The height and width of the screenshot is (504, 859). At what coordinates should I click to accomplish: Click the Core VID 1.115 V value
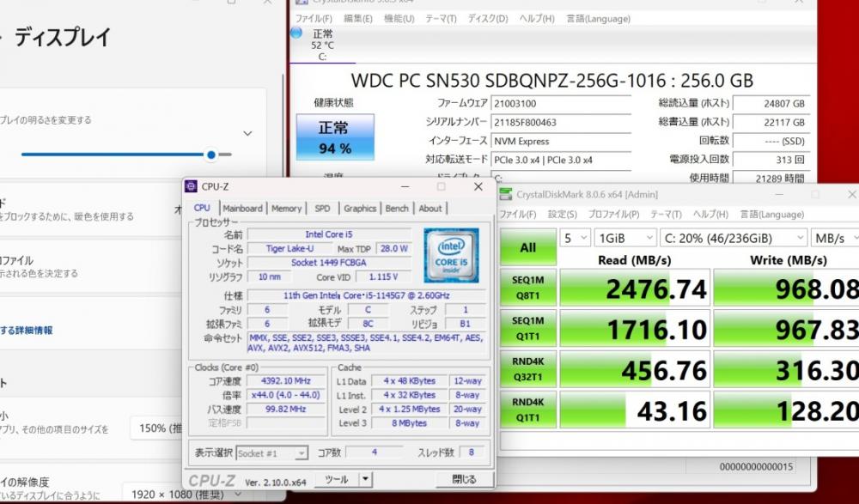tap(383, 276)
